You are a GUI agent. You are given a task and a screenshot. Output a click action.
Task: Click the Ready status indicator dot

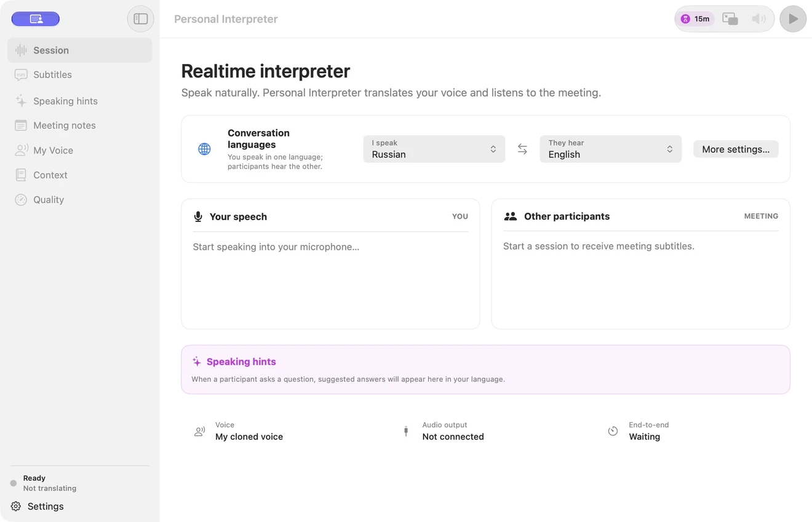[x=14, y=483]
